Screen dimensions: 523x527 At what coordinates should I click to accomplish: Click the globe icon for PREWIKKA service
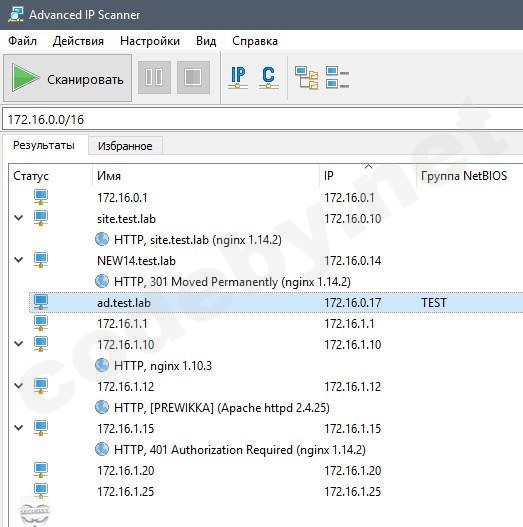pos(102,407)
